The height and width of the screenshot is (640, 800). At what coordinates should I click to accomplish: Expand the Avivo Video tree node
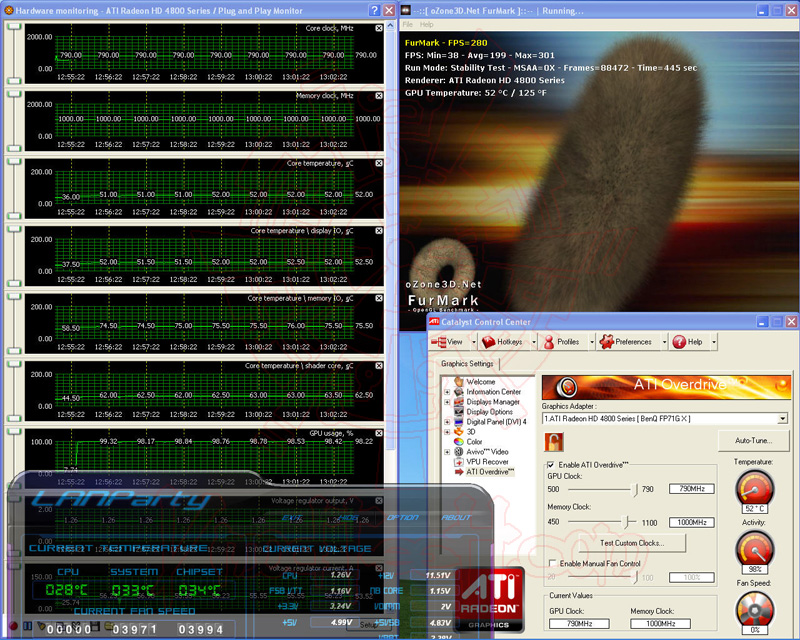click(x=447, y=452)
